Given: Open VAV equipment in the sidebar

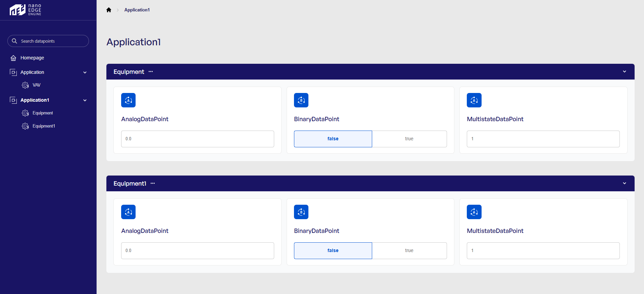Looking at the screenshot, I should (36, 85).
